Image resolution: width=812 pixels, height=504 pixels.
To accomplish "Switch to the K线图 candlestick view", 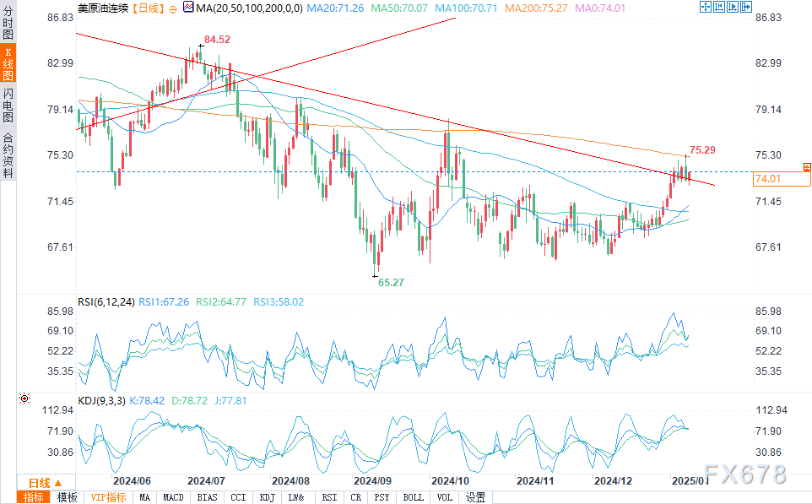I will click(8, 63).
